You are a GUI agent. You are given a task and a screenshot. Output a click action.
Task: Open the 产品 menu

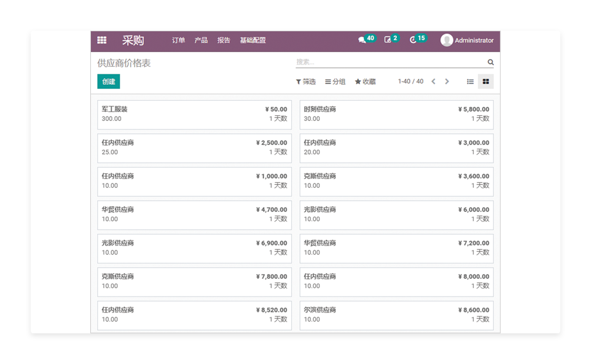(201, 41)
